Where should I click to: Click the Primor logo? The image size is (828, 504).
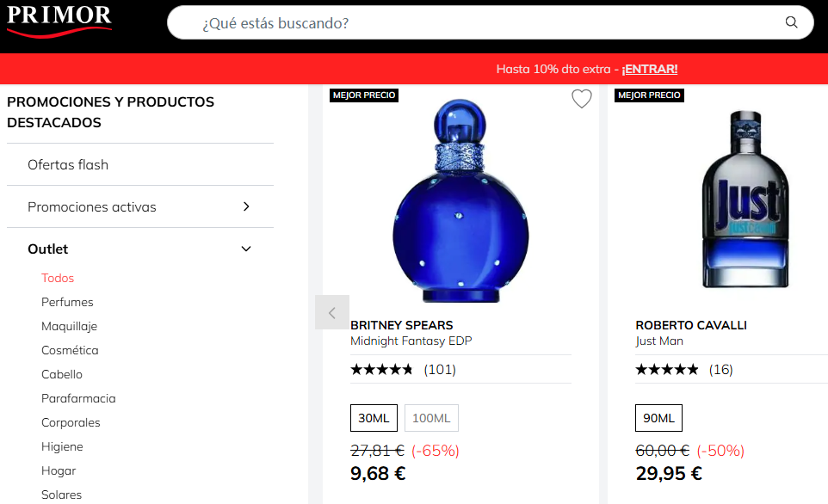coord(58,21)
